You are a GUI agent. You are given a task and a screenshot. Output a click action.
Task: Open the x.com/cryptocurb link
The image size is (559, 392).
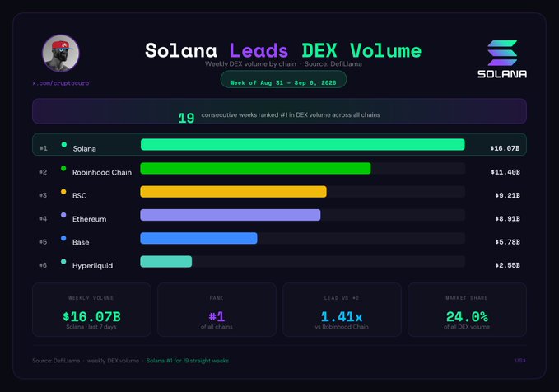[61, 83]
